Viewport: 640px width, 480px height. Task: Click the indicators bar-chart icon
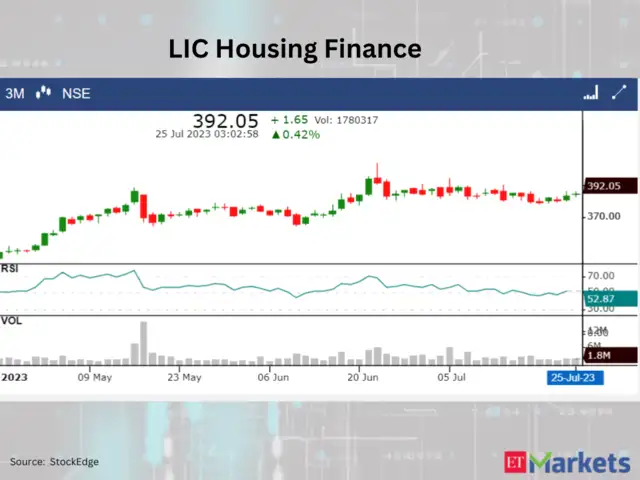click(x=591, y=93)
